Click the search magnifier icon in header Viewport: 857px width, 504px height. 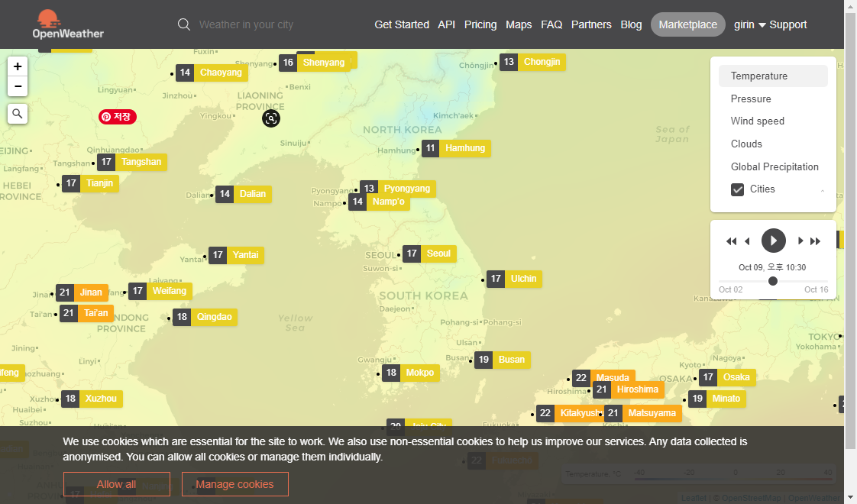[184, 24]
